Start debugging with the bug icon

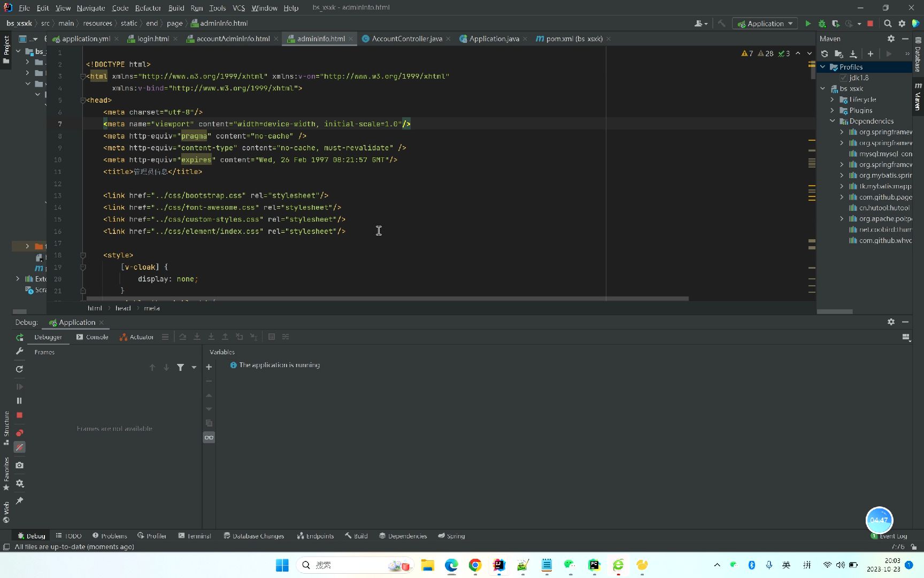(x=822, y=24)
